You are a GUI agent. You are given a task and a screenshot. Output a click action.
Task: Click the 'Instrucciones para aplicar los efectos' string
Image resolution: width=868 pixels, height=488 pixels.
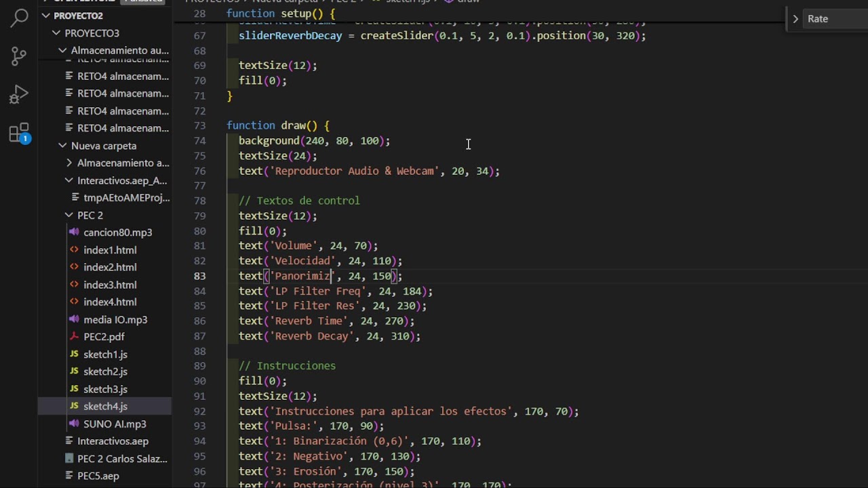click(x=391, y=411)
